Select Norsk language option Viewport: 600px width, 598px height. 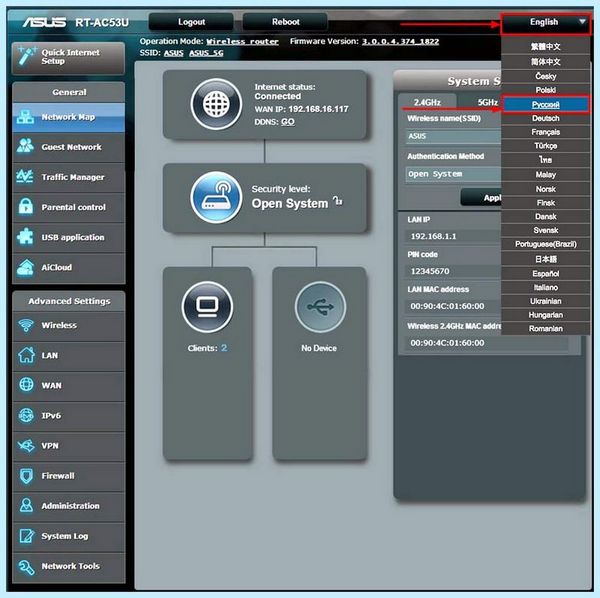(x=546, y=189)
